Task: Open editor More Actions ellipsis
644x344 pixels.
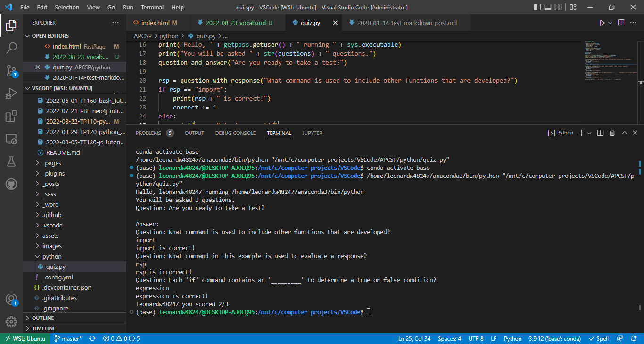Action: (634, 23)
